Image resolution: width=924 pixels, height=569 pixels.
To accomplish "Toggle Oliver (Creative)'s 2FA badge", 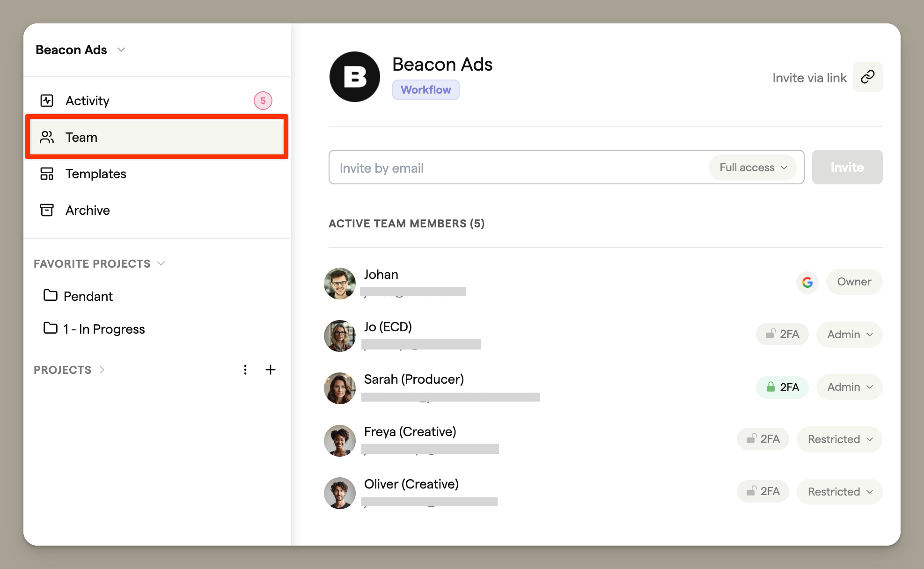I will (763, 491).
